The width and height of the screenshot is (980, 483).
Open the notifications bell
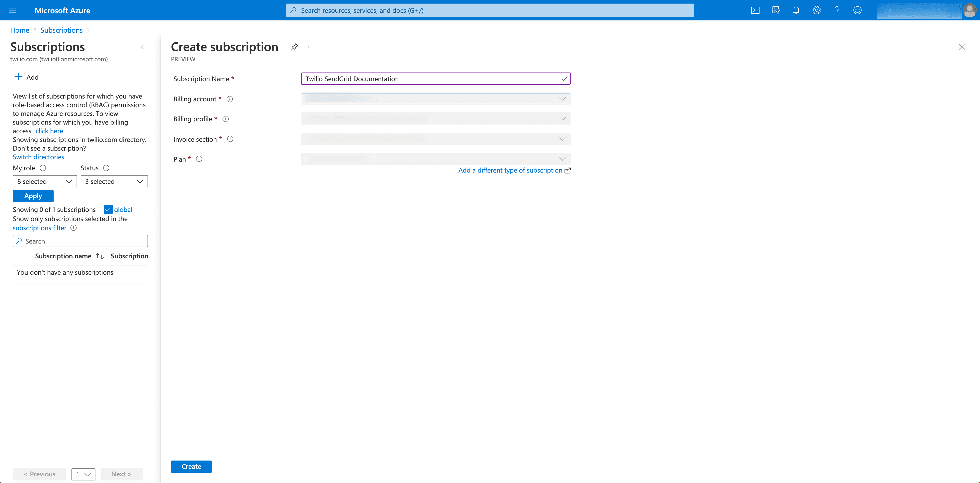pyautogui.click(x=796, y=10)
